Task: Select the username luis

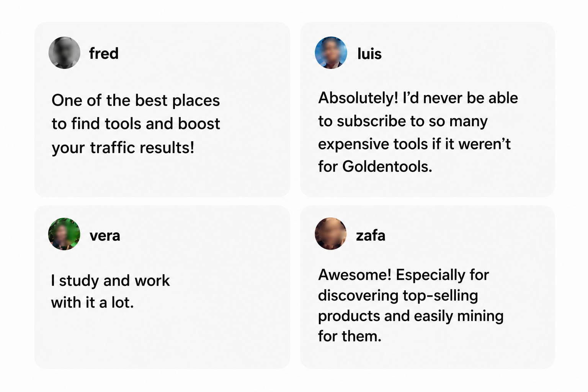Action: tap(369, 54)
